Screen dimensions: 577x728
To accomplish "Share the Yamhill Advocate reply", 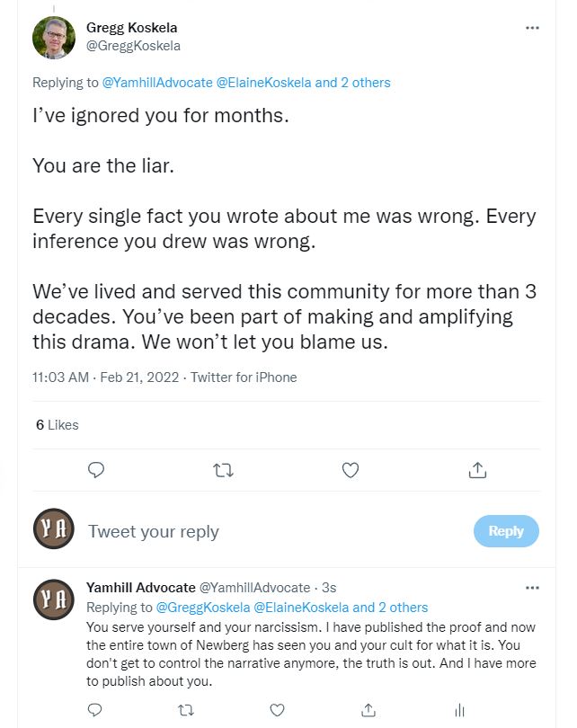I will (368, 710).
